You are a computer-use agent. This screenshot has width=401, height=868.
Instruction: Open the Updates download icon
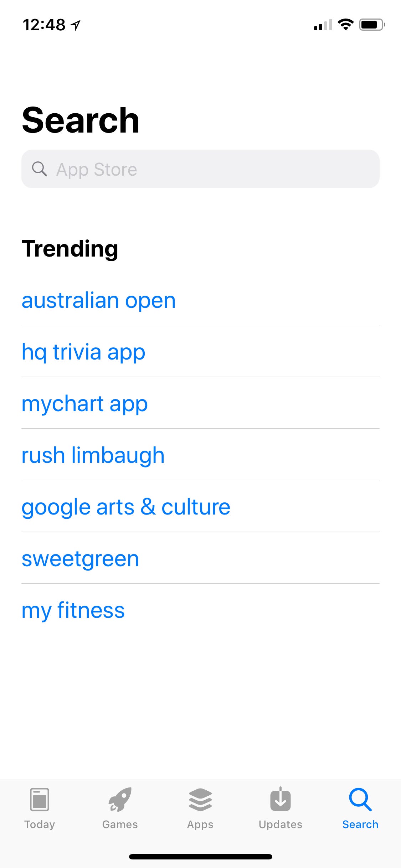pyautogui.click(x=281, y=800)
